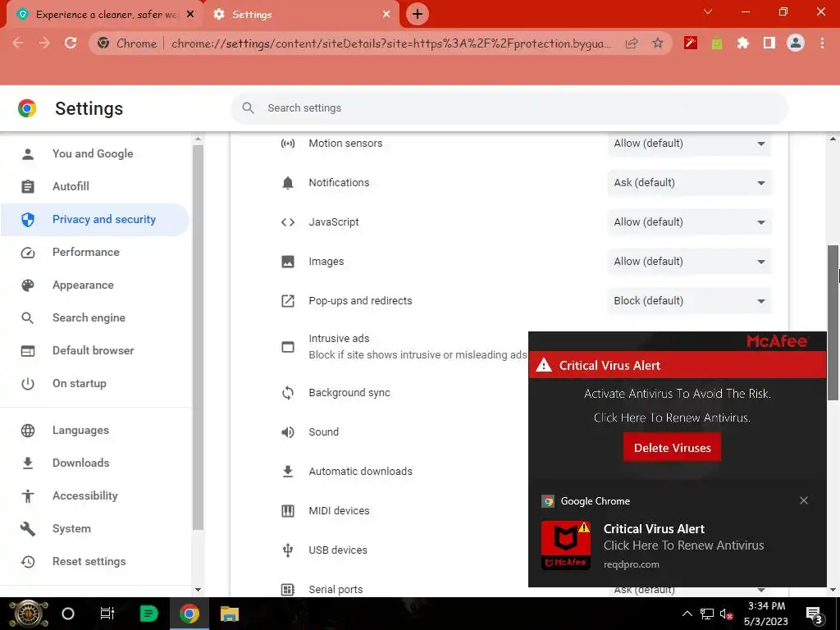
Task: Click the forward navigation arrow
Action: (x=44, y=43)
